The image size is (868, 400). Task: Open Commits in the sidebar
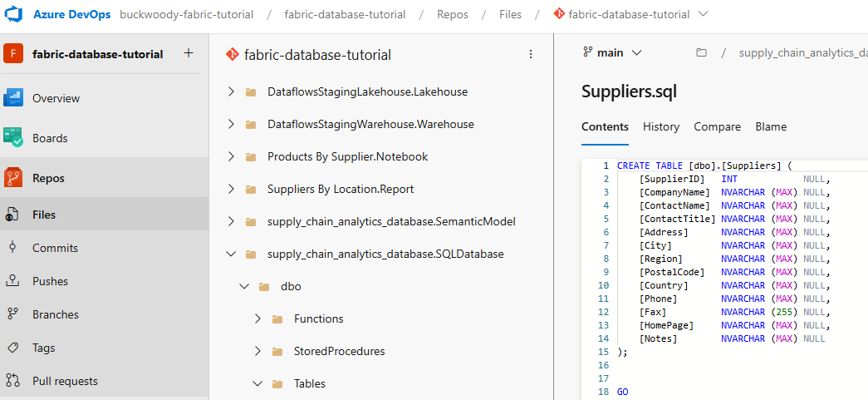tap(55, 248)
